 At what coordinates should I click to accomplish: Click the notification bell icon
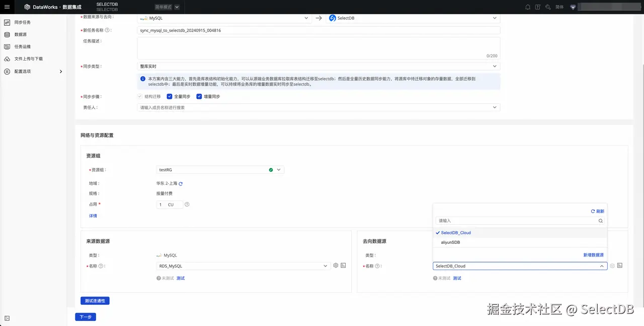(x=528, y=7)
